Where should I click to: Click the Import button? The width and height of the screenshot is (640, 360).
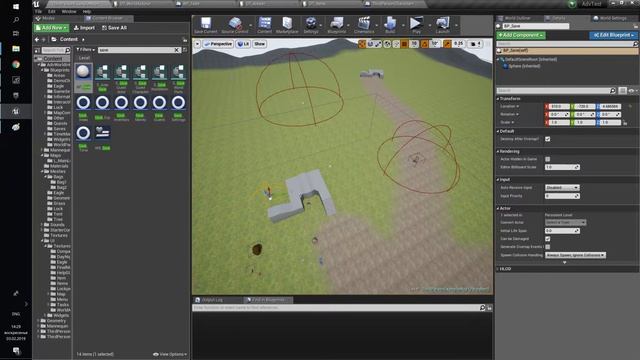point(84,28)
